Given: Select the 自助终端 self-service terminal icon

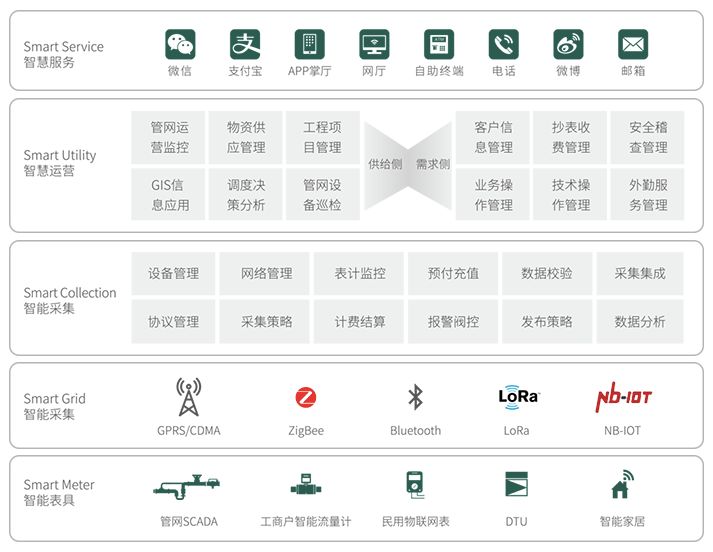Looking at the screenshot, I should (x=439, y=45).
